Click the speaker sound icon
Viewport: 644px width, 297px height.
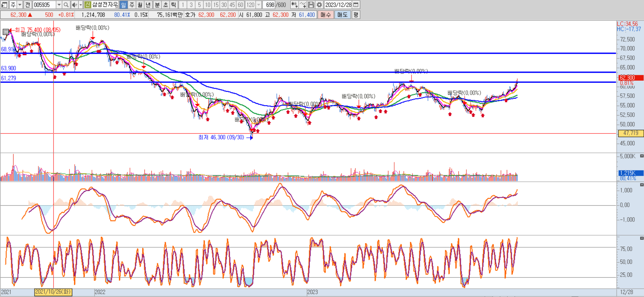coord(74,5)
